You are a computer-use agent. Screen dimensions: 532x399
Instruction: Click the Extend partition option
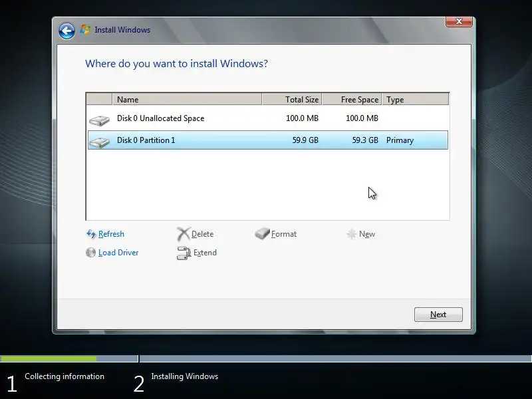tap(205, 253)
